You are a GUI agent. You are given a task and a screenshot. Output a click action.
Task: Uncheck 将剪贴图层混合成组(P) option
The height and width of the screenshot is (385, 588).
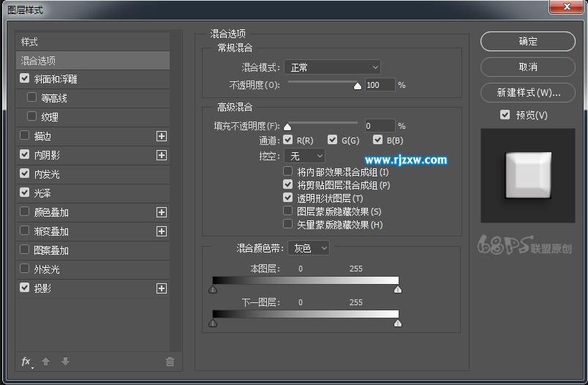tap(287, 184)
